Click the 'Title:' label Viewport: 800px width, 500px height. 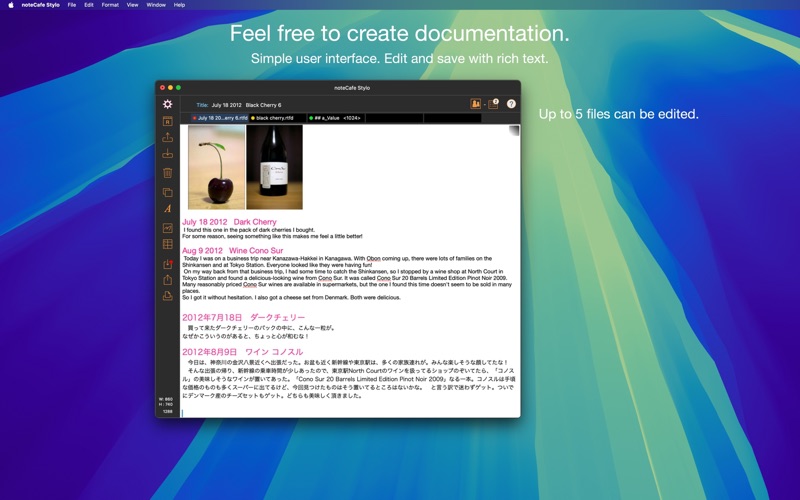(202, 105)
